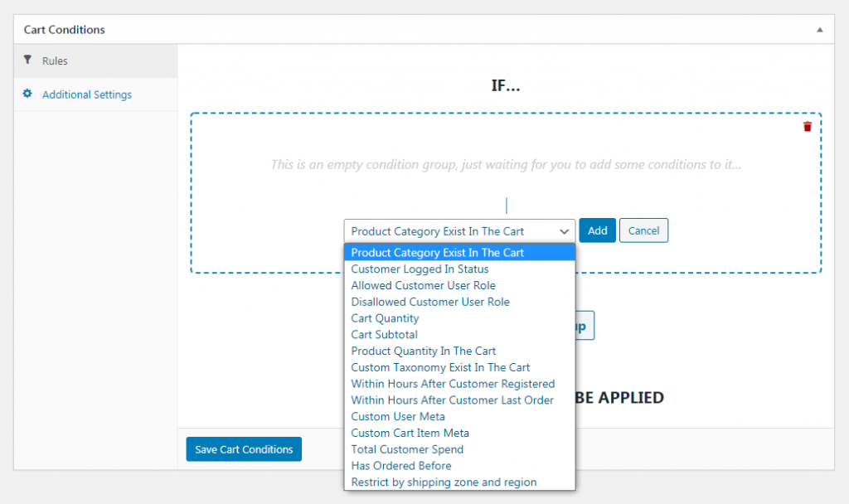This screenshot has width=849, height=504.
Task: Click the partially hidden group button
Action: point(585,325)
